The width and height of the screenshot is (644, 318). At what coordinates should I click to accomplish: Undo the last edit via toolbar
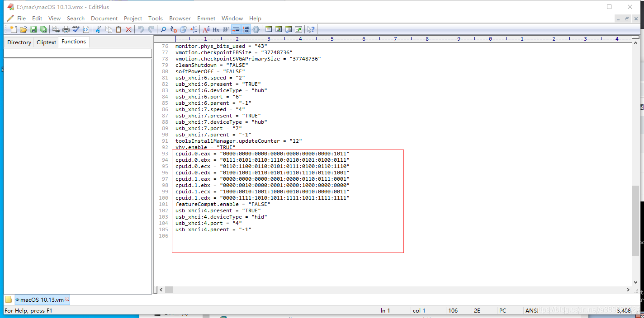pos(141,29)
